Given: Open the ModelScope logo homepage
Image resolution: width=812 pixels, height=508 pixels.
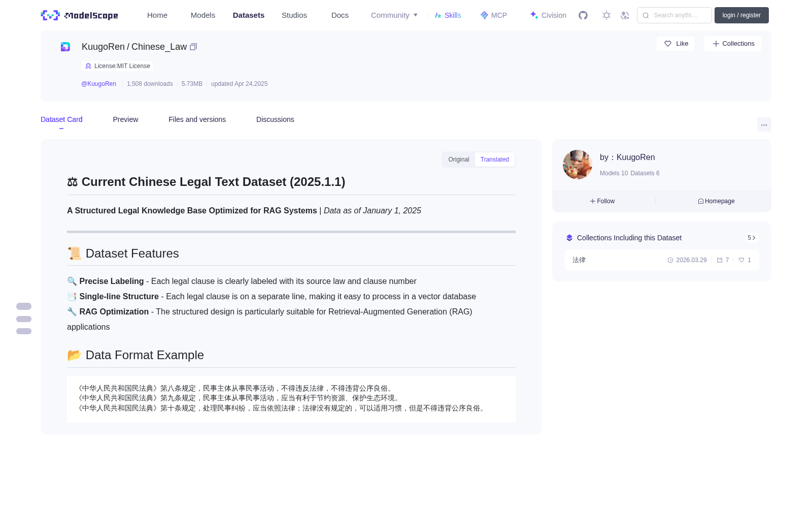Looking at the screenshot, I should [80, 15].
